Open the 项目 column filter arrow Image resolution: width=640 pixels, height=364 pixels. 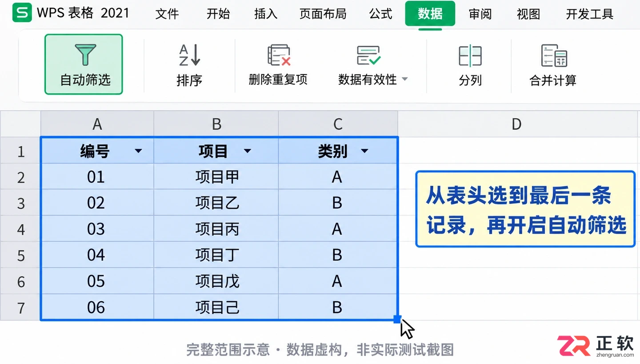click(248, 151)
